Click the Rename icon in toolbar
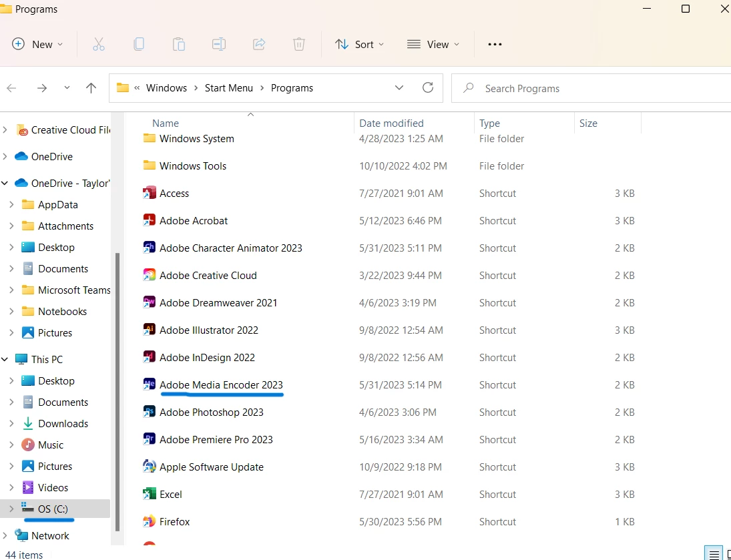Image resolution: width=731 pixels, height=560 pixels. [x=219, y=44]
